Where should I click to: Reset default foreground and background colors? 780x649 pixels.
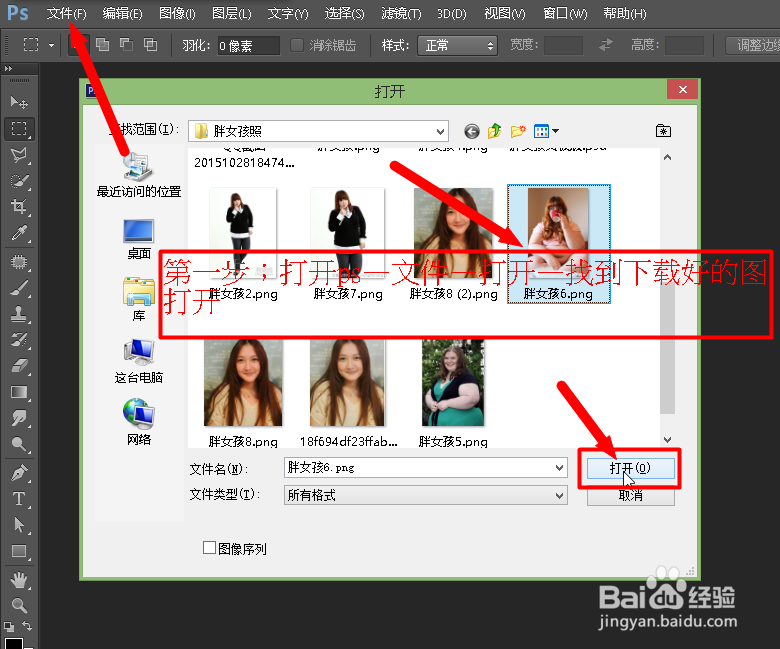8,626
